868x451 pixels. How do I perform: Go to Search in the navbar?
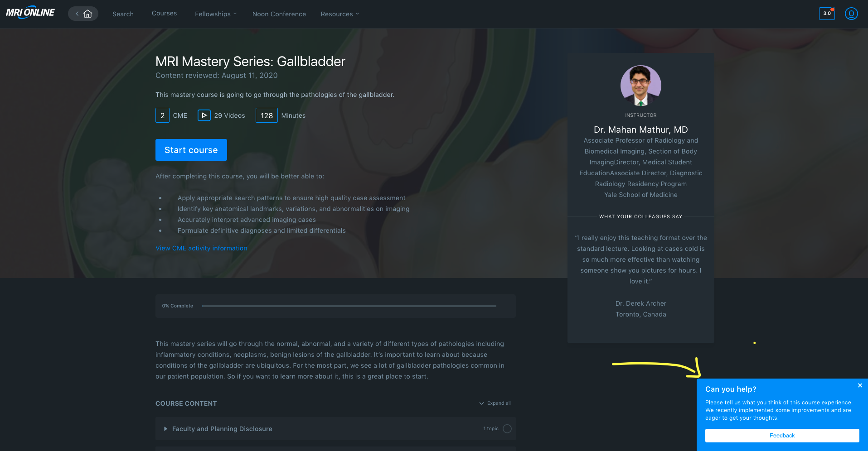(x=123, y=14)
